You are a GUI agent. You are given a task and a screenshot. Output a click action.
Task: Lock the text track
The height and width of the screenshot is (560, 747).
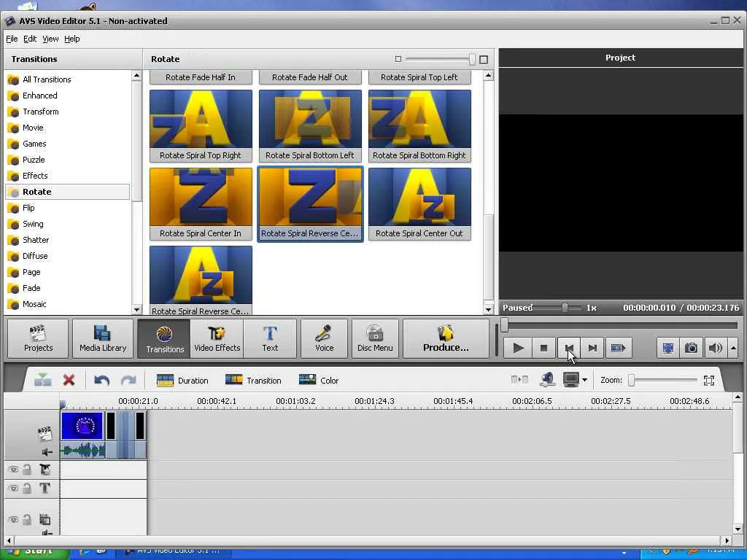pos(27,489)
